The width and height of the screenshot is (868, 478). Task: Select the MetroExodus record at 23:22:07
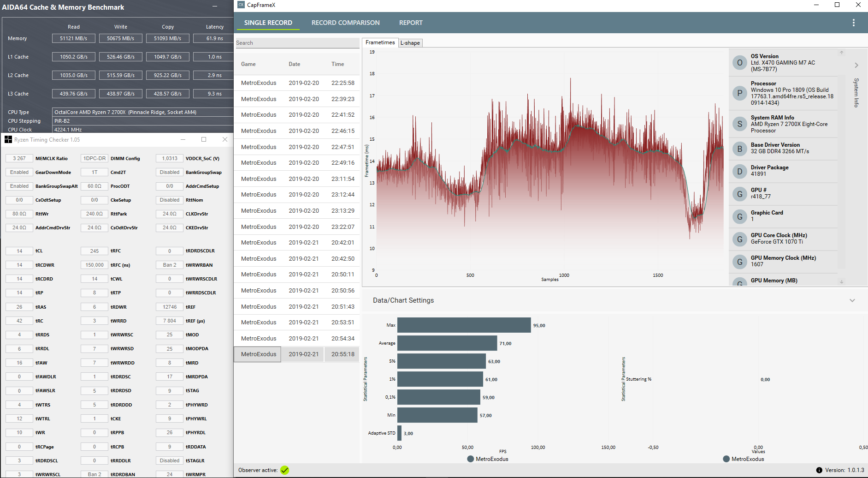(x=297, y=227)
